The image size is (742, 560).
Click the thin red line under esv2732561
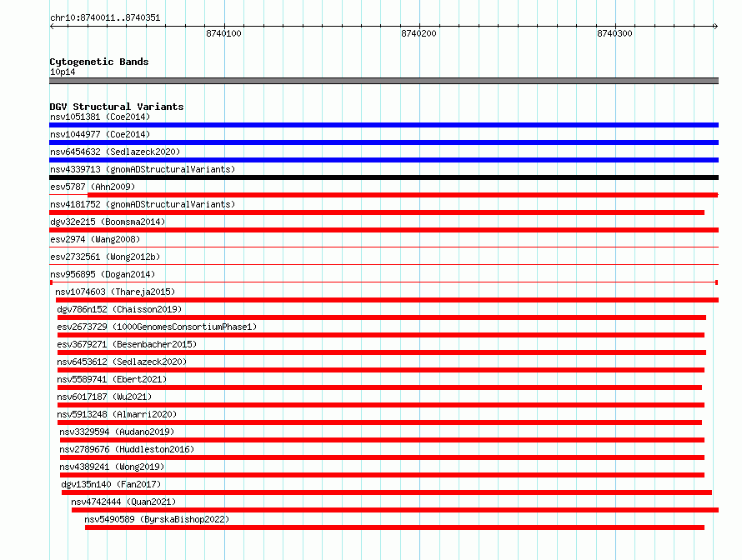(x=384, y=265)
